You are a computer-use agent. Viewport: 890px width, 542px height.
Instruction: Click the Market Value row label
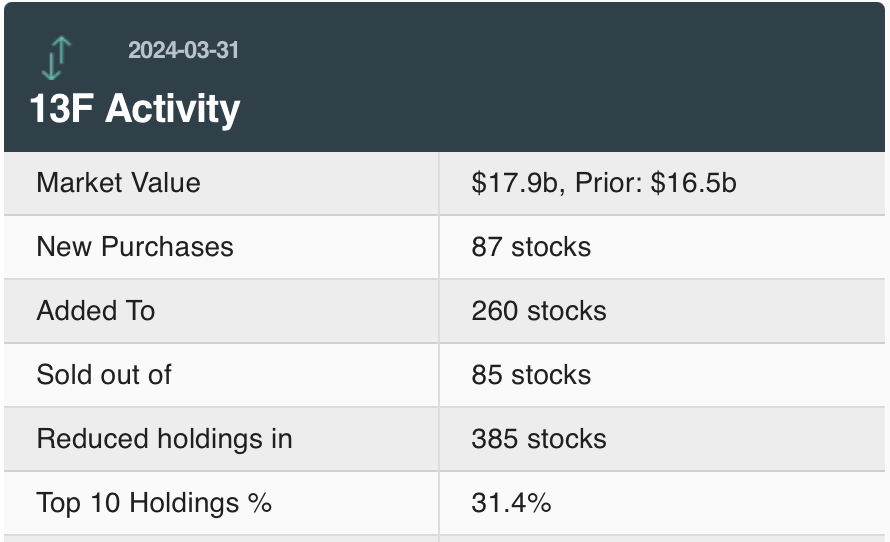click(118, 183)
